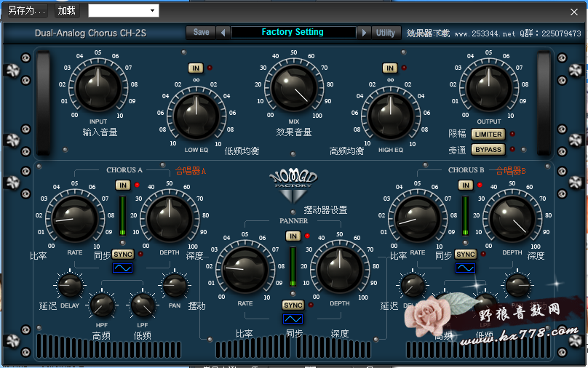Click the HIGH EQ knob
This screenshot has height=368, width=588.
(390, 116)
